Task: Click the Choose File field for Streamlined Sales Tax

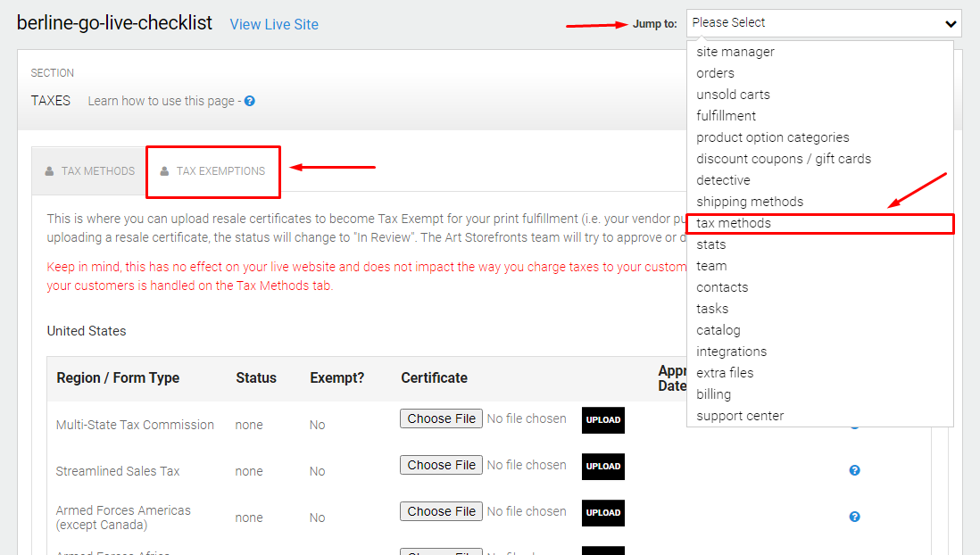Action: click(x=441, y=464)
